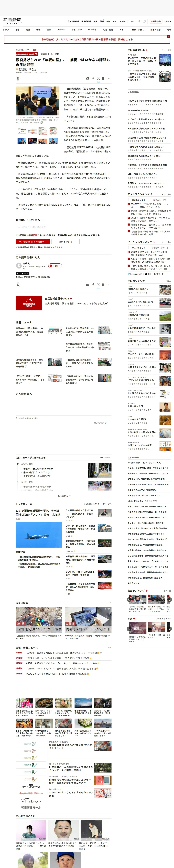This screenshot has width=174, height=868.
Task: Send by mail icon below author section
Action: coord(88,285)
